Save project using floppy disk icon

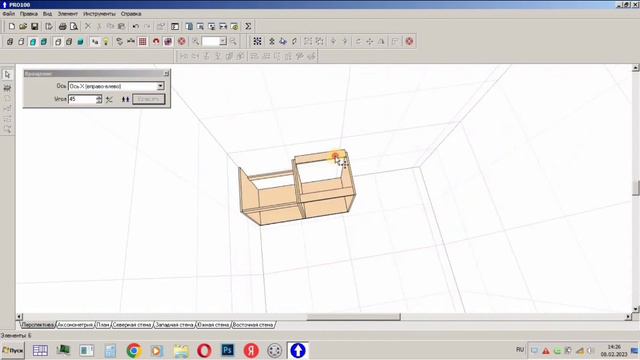[x=35, y=27]
